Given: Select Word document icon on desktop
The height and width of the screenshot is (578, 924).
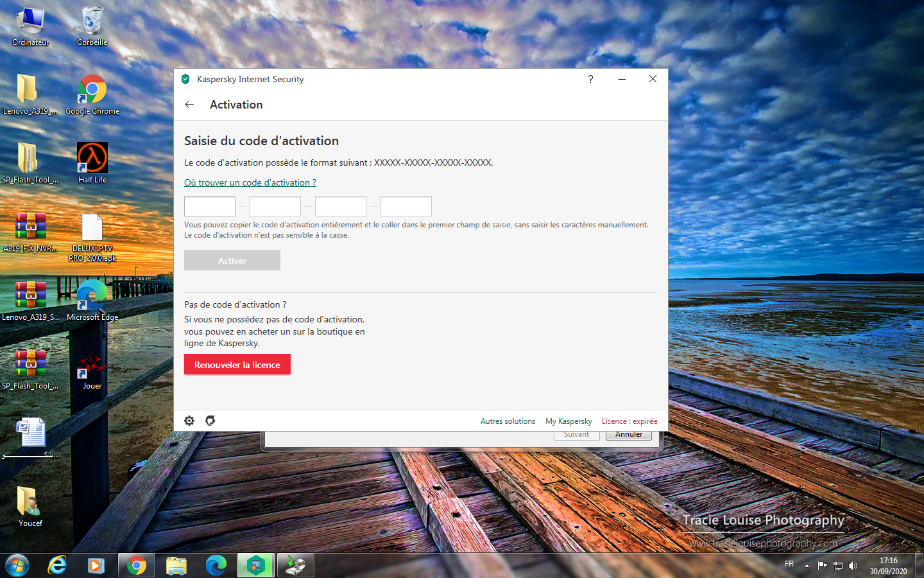Looking at the screenshot, I should [x=30, y=437].
